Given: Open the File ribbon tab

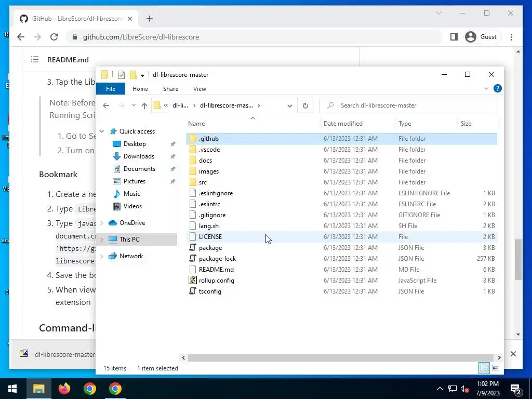Looking at the screenshot, I should 111,89.
